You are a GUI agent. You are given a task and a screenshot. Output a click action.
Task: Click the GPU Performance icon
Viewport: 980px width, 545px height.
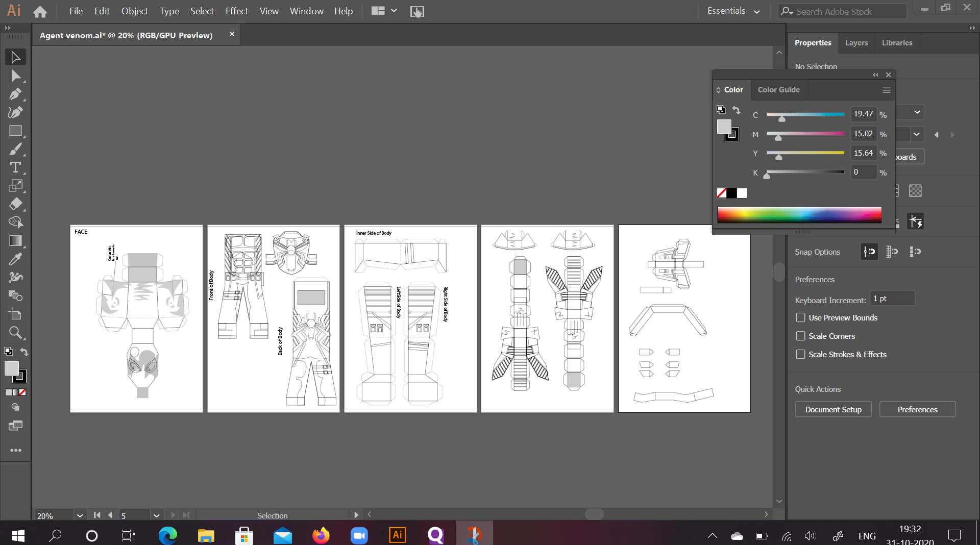pyautogui.click(x=417, y=11)
